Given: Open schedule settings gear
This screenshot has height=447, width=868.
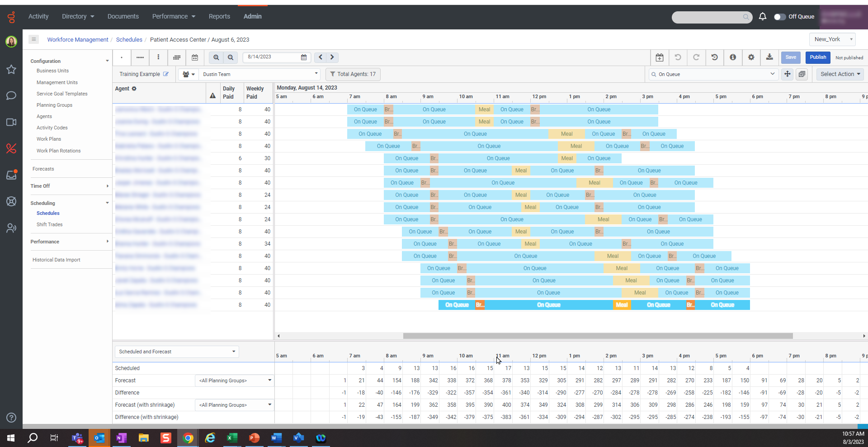Looking at the screenshot, I should click(x=751, y=57).
